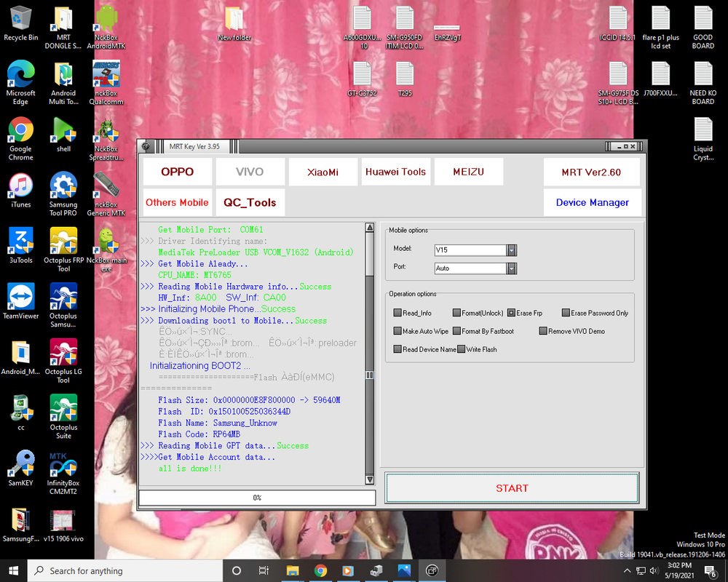This screenshot has height=582, width=728.
Task: Open the Huawei Tools tab
Action: (395, 172)
